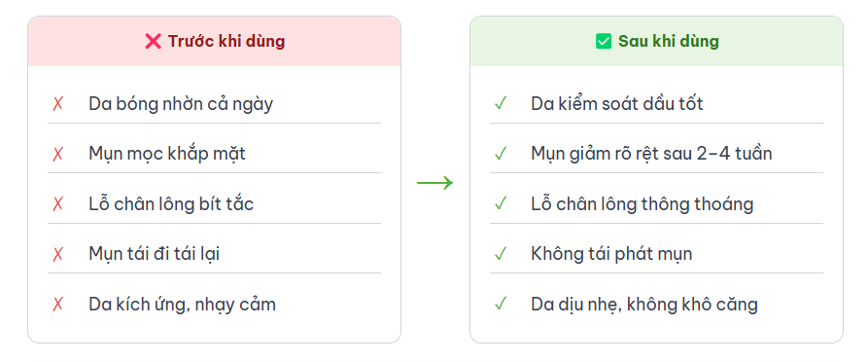Click the green arrow between the two cards
The width and height of the screenshot is (868, 362).
[435, 183]
